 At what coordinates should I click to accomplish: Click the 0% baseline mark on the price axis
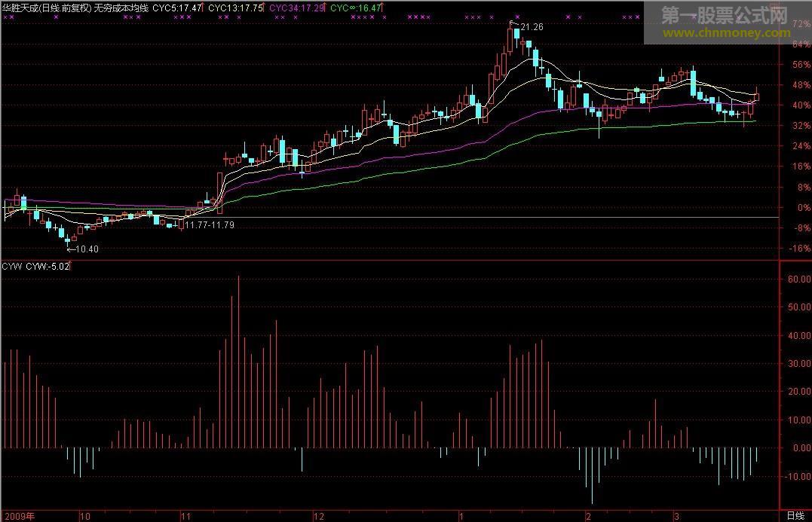pyautogui.click(x=803, y=207)
